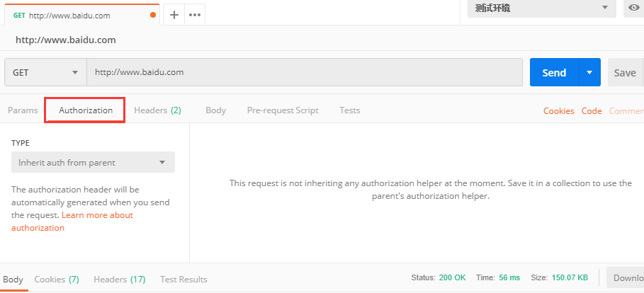The height and width of the screenshot is (293, 644).
Task: Open the Pre-request Script tab
Action: 283,110
